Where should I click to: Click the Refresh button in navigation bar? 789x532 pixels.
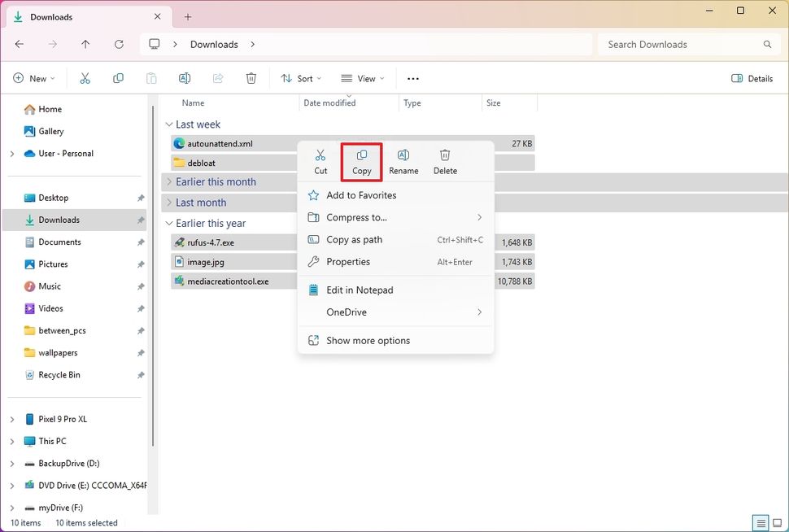(x=119, y=45)
